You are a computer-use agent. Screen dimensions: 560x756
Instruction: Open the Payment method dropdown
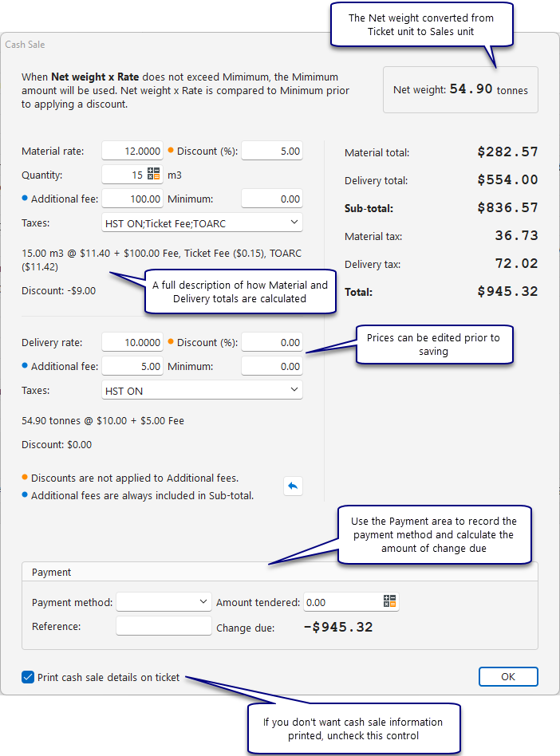click(x=164, y=602)
